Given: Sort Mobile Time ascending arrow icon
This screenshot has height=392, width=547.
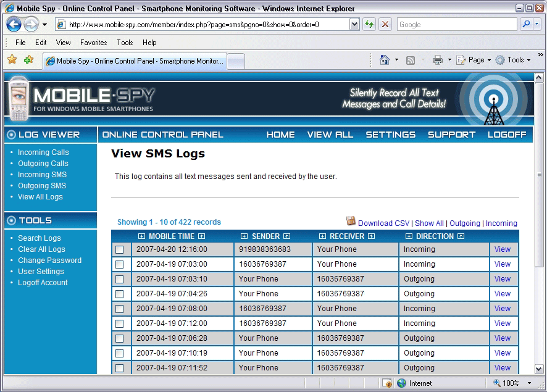Looking at the screenshot, I should click(202, 236).
